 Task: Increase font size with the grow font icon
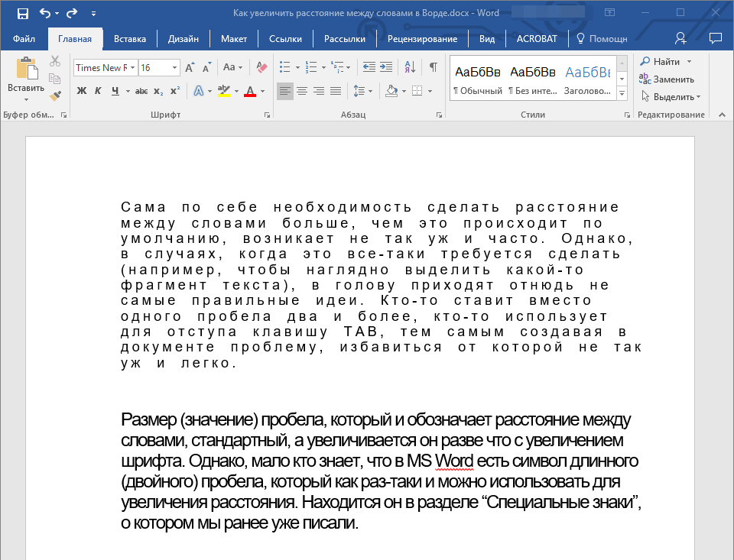[x=190, y=67]
